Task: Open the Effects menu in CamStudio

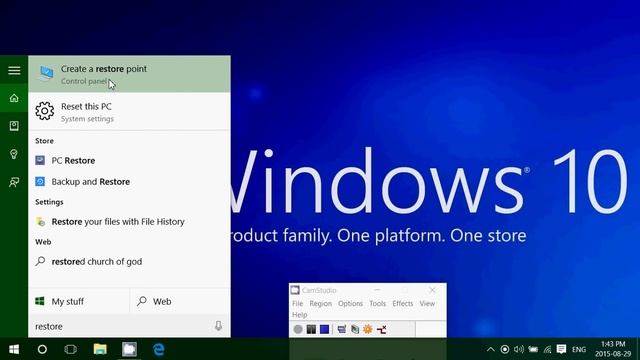Action: coord(403,304)
